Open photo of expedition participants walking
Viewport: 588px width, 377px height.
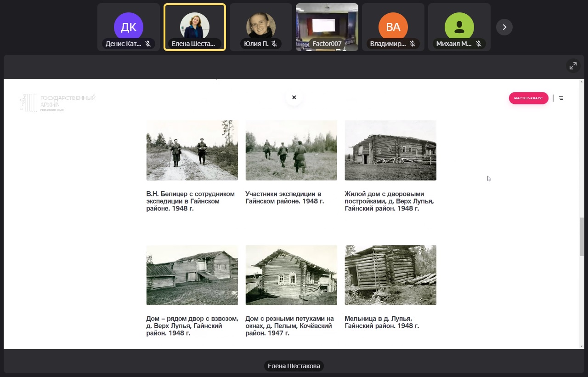click(x=291, y=150)
